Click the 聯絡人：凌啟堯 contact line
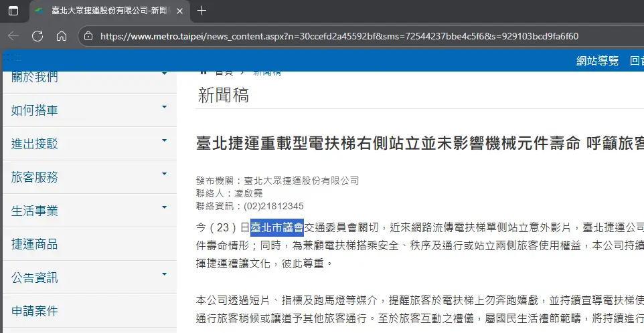Image resolution: width=644 pixels, height=333 pixels. point(229,193)
